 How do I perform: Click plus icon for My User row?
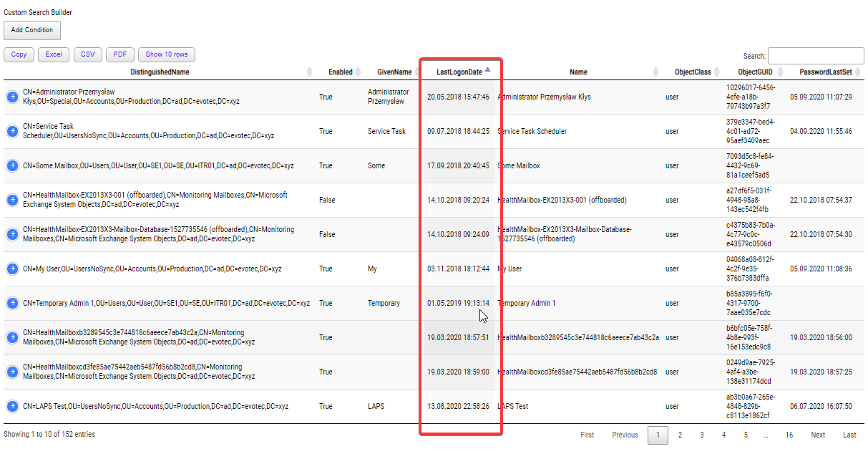(x=12, y=269)
